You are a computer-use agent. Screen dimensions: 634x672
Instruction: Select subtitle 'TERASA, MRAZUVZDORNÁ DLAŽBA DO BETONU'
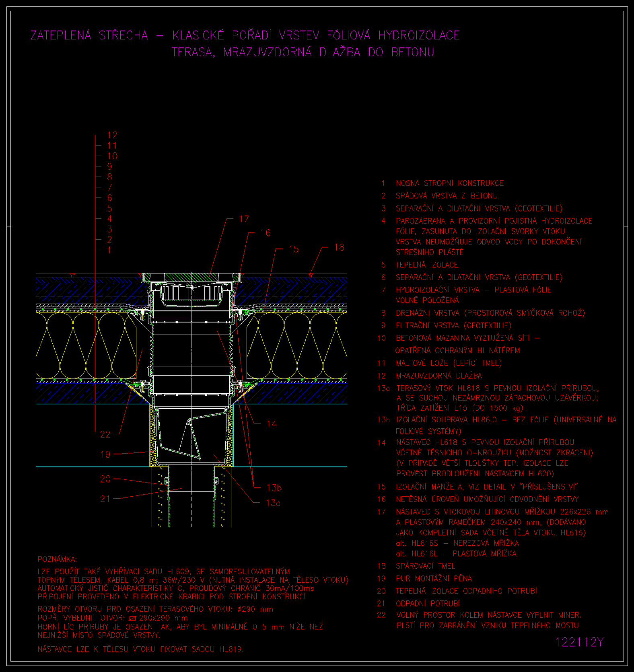pos(303,52)
